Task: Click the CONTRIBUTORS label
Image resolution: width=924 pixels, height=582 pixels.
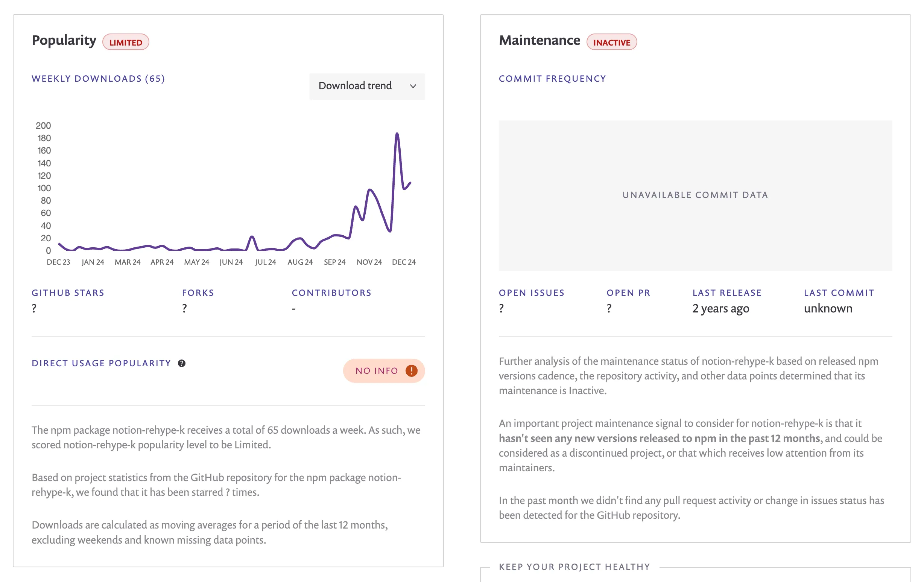Action: click(331, 293)
